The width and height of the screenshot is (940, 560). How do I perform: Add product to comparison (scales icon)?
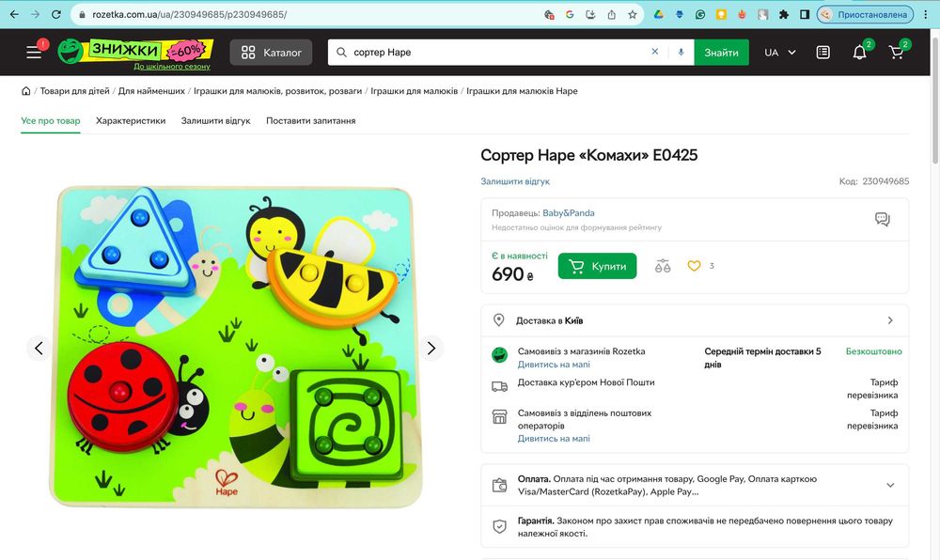tap(663, 266)
